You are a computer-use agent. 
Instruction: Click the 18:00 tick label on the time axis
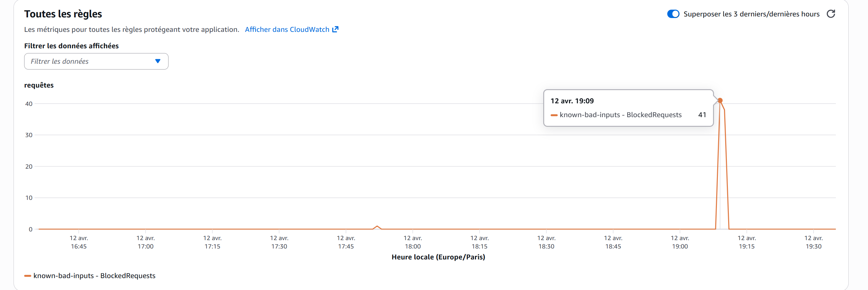pos(412,242)
